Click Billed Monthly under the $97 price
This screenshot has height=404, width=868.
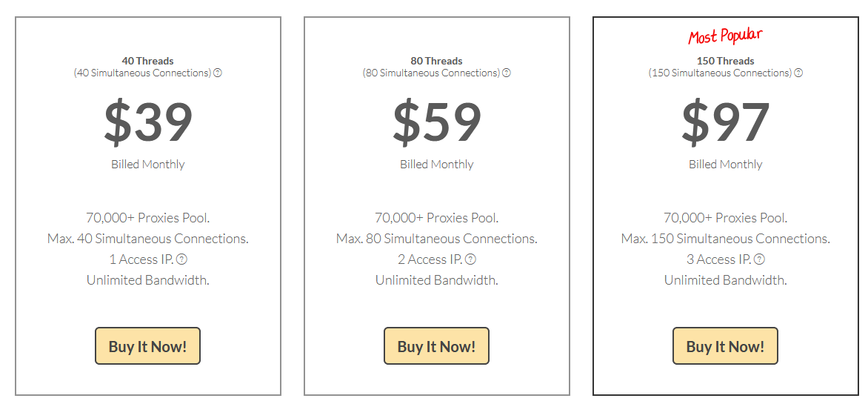[x=726, y=165]
